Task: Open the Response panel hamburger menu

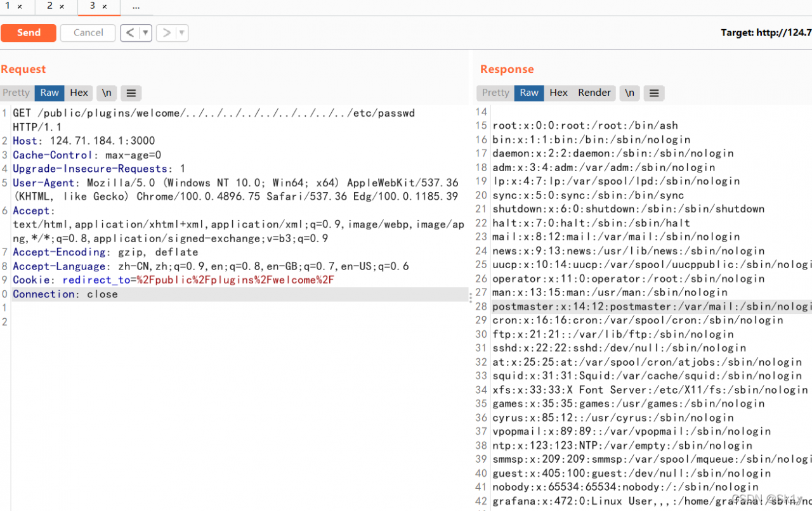Action: 654,93
